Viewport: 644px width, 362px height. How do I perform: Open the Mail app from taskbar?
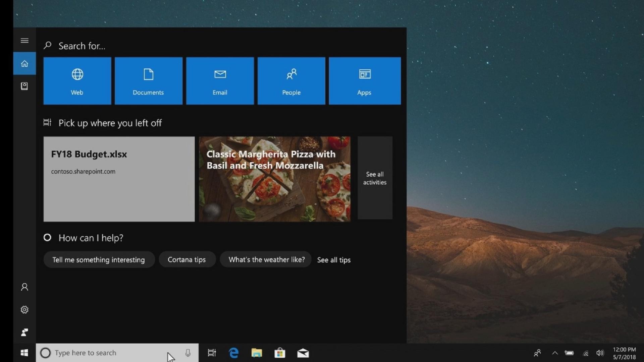pyautogui.click(x=303, y=353)
